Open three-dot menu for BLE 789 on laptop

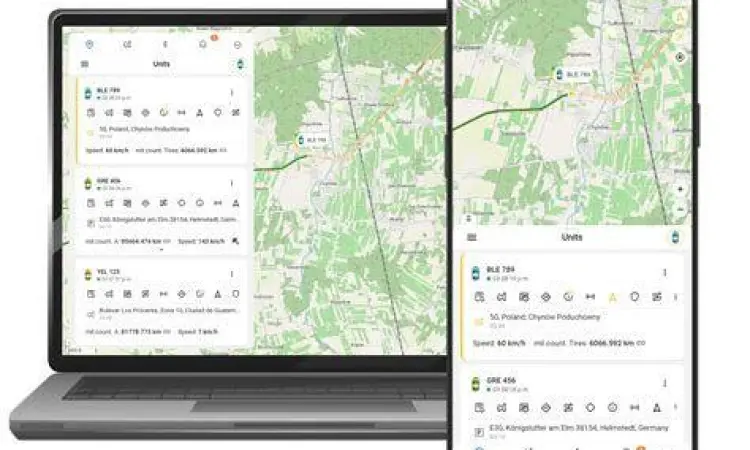coord(232,93)
